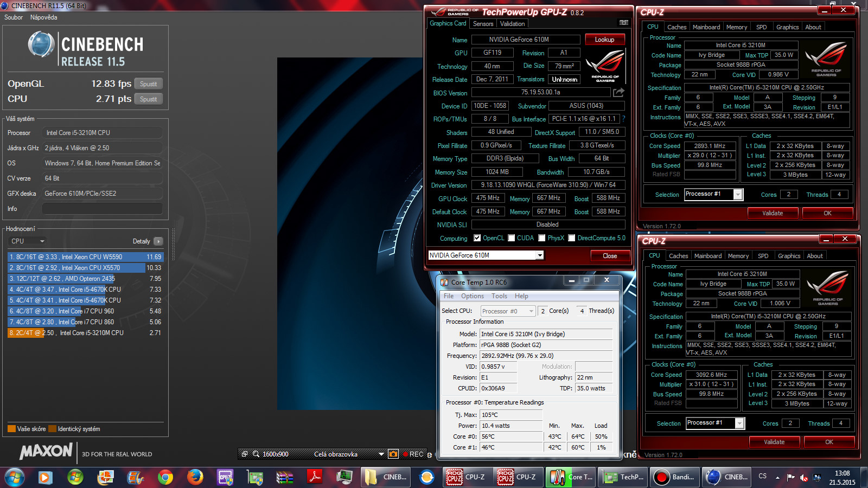Run the OpenGL test with Spustit
This screenshot has width=868, height=488.
click(148, 84)
